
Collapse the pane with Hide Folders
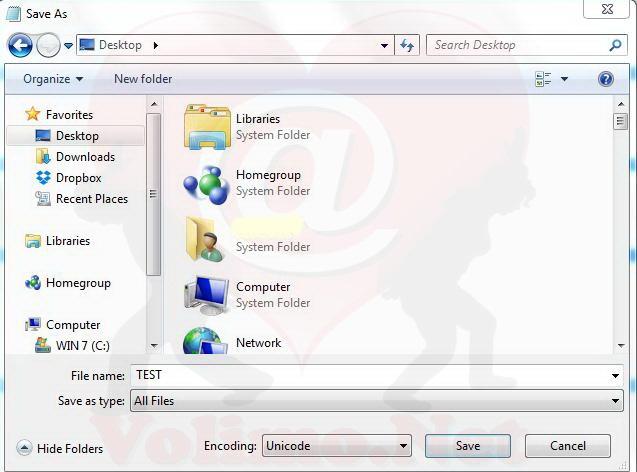coord(60,449)
